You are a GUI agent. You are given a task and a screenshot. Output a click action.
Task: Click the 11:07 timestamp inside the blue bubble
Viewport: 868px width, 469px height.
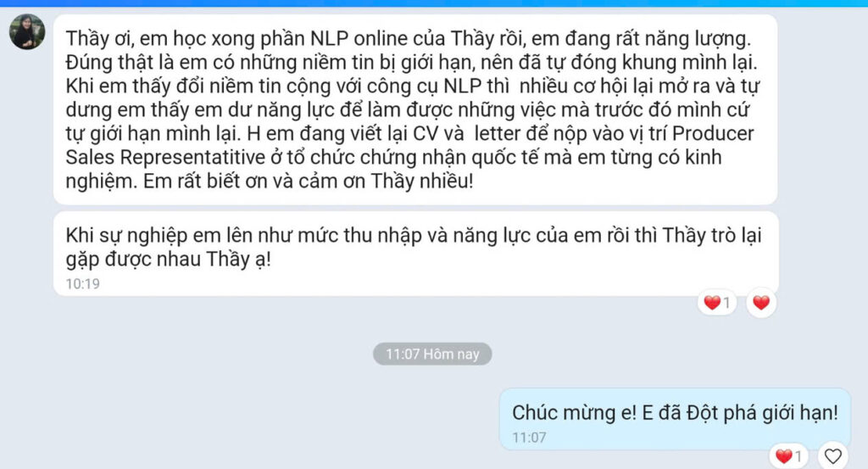529,438
